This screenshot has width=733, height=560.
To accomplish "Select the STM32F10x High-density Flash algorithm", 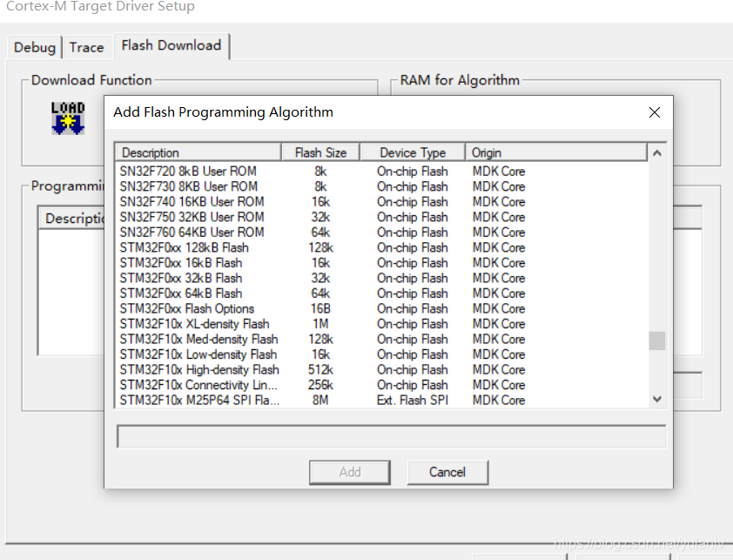I will [198, 369].
